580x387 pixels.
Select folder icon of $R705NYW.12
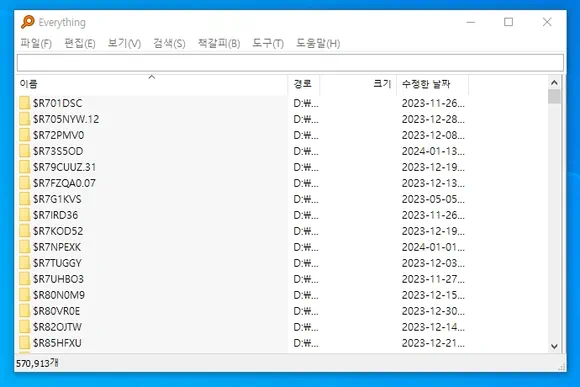[x=24, y=119]
